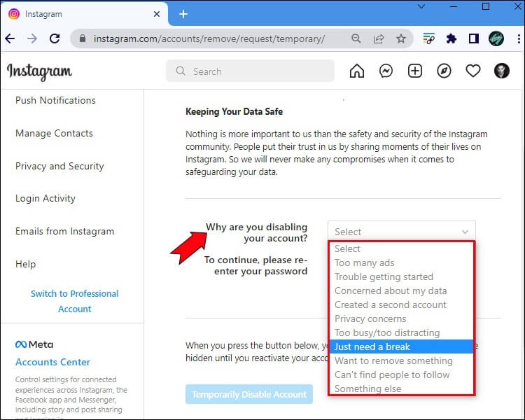525x420 pixels.
Task: Open the Chrome profile avatar
Action: click(496, 38)
